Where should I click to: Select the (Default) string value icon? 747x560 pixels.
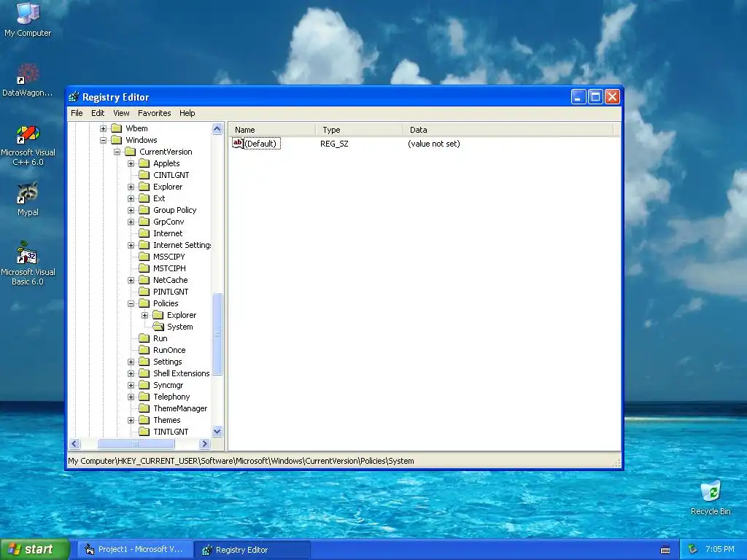point(238,143)
